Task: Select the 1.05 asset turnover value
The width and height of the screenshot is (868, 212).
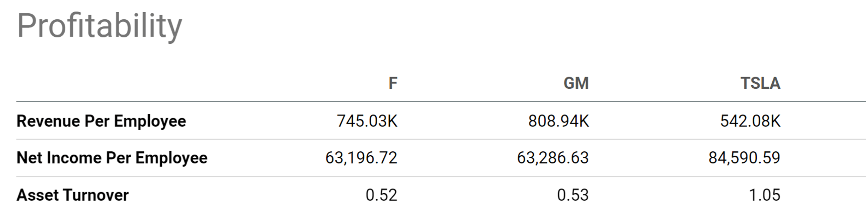Action: 765,195
